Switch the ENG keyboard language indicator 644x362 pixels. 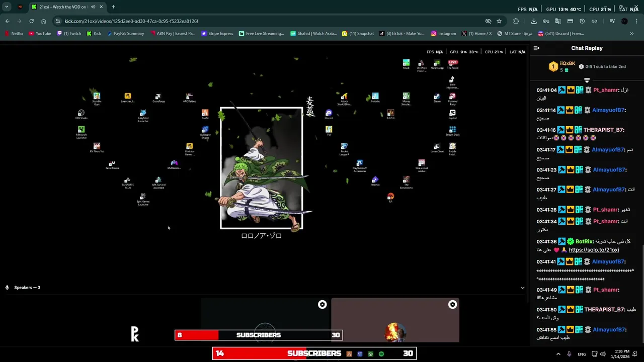(582, 354)
